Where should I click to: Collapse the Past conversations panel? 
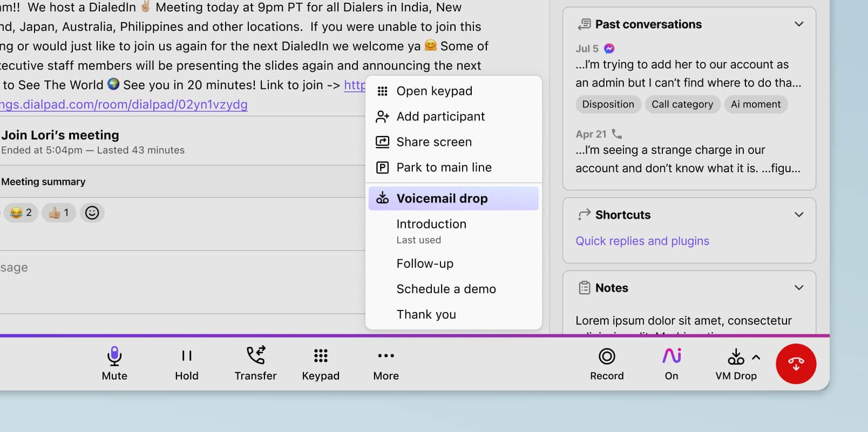799,24
